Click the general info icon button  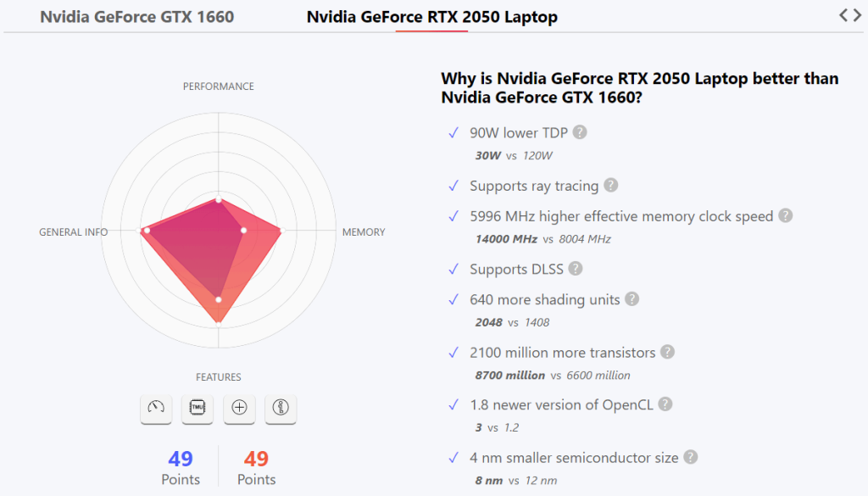coord(281,408)
